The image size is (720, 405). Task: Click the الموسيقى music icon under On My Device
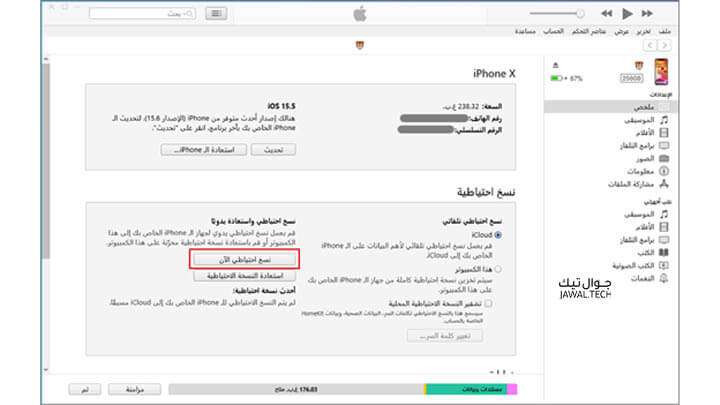pos(664,214)
